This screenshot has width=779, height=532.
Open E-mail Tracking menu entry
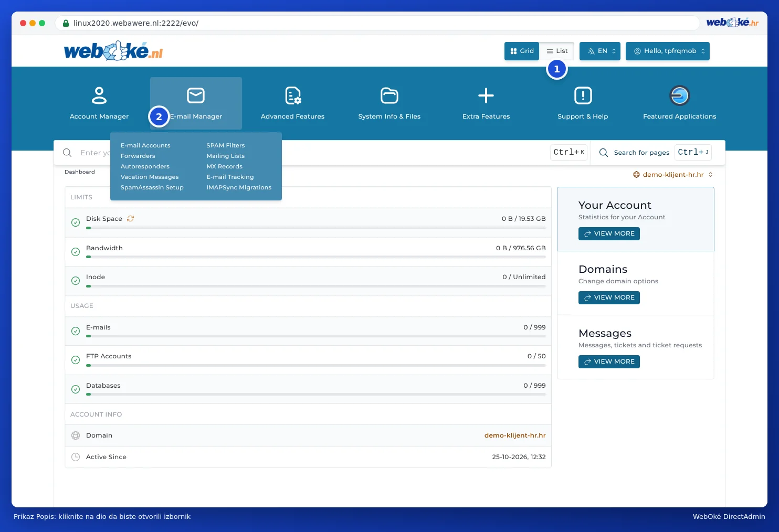tap(230, 177)
